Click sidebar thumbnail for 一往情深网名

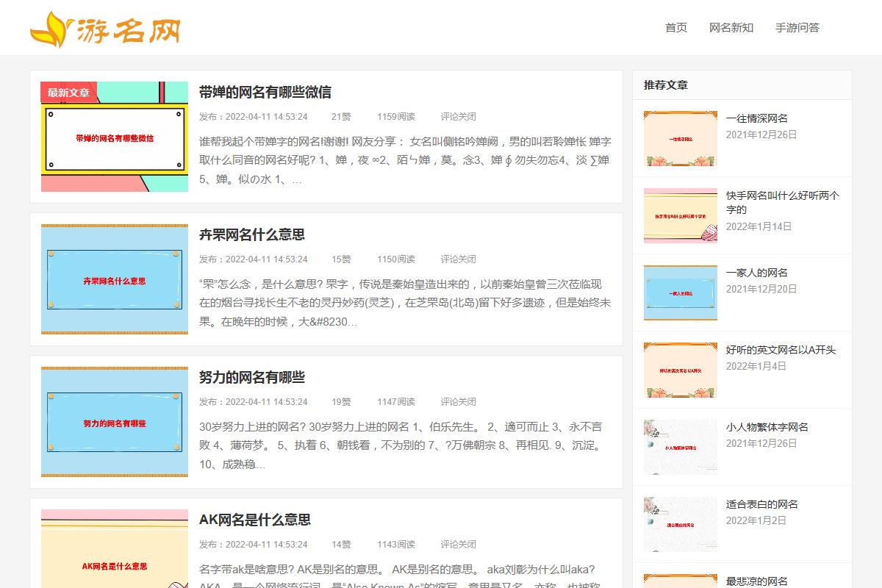(x=681, y=138)
